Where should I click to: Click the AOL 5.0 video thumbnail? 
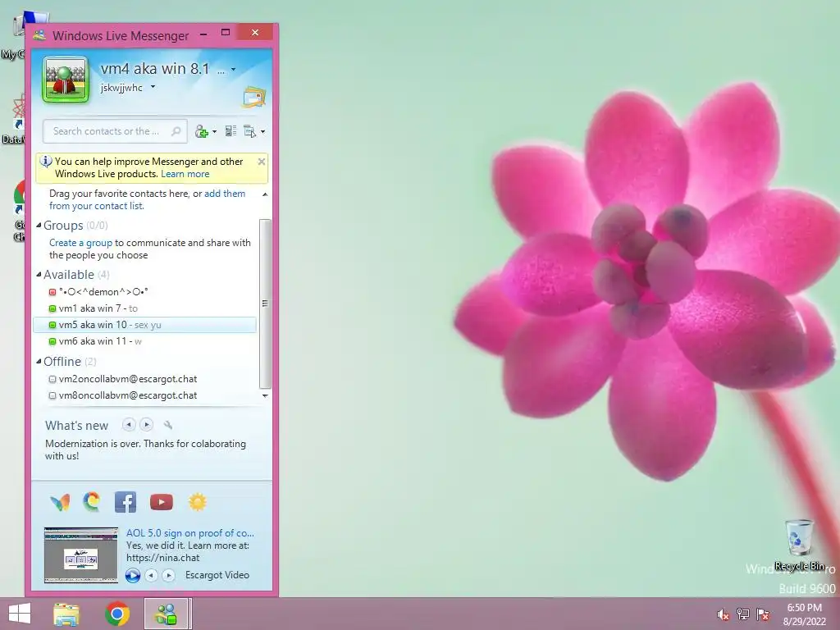81,555
